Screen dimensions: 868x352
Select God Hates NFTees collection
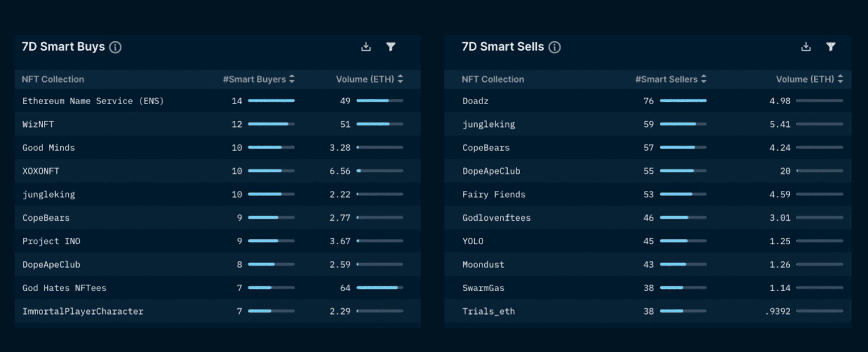[64, 288]
